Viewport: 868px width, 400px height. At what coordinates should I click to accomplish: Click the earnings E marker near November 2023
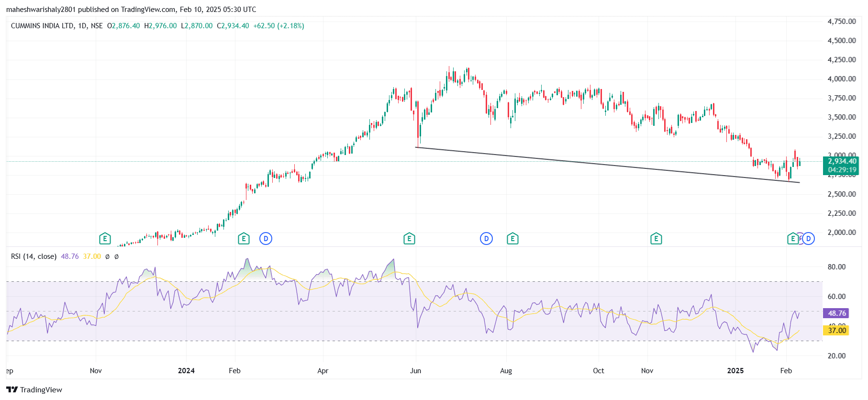pyautogui.click(x=105, y=238)
